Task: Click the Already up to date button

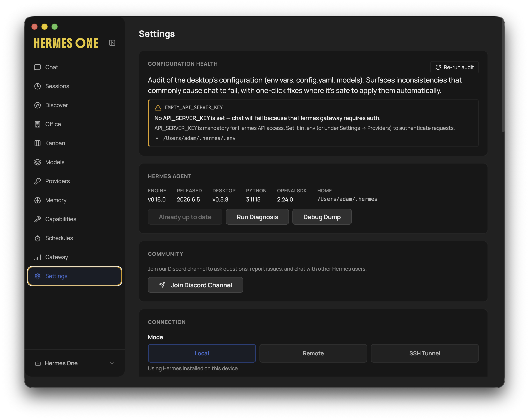Action: click(x=185, y=217)
